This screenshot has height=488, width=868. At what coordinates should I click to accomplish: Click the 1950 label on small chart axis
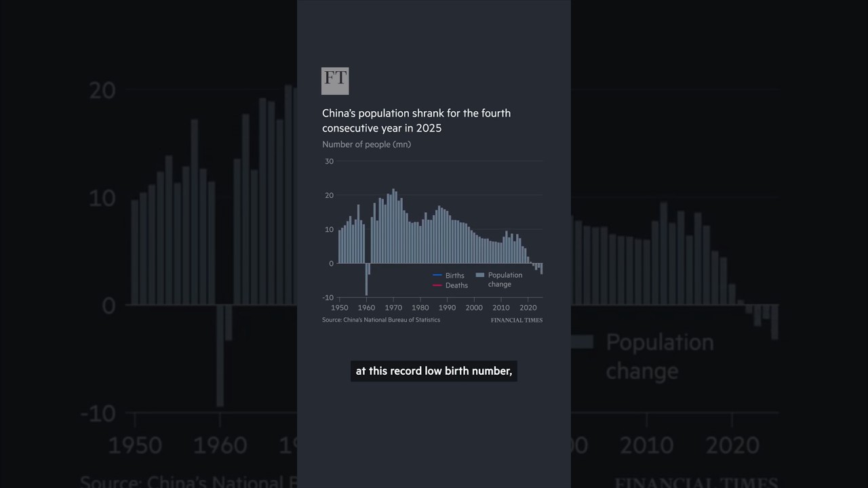pyautogui.click(x=340, y=308)
